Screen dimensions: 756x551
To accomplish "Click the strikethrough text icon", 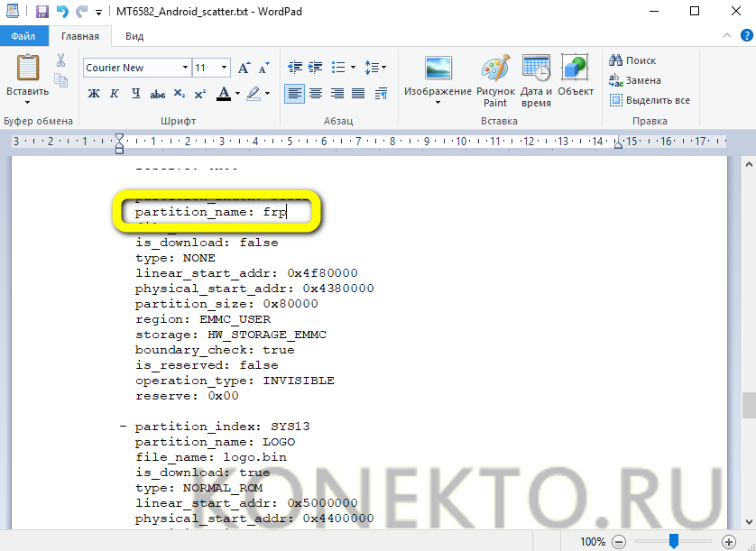I will (158, 94).
